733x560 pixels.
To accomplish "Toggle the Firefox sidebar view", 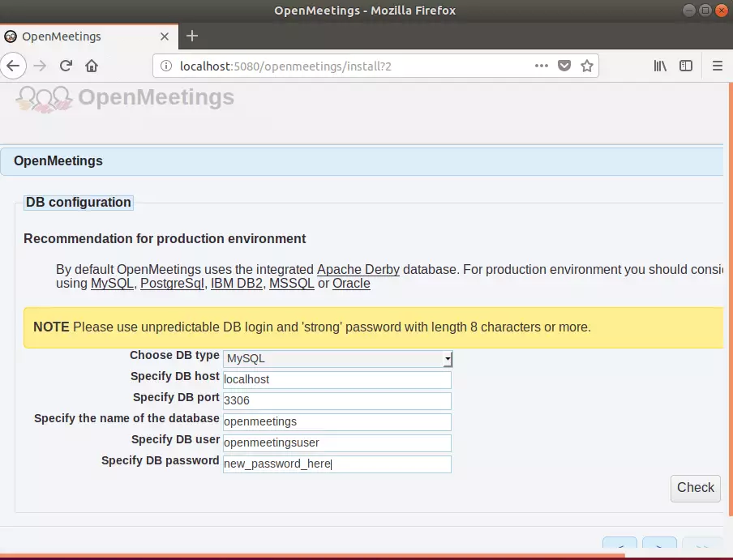I will pos(686,66).
